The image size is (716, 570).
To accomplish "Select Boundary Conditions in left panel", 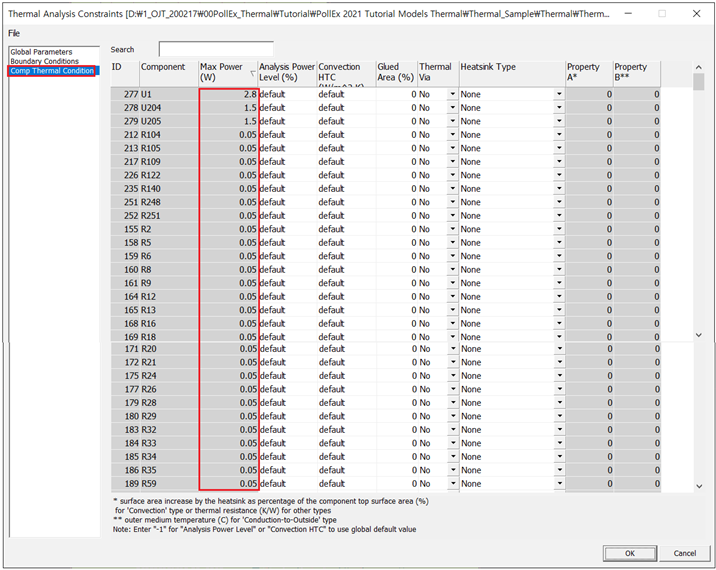I will (x=44, y=61).
